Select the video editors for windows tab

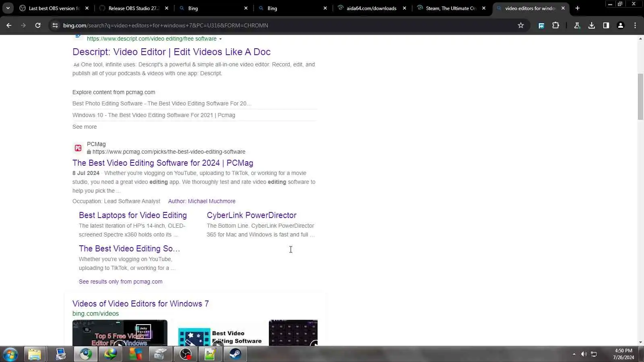pos(530,8)
